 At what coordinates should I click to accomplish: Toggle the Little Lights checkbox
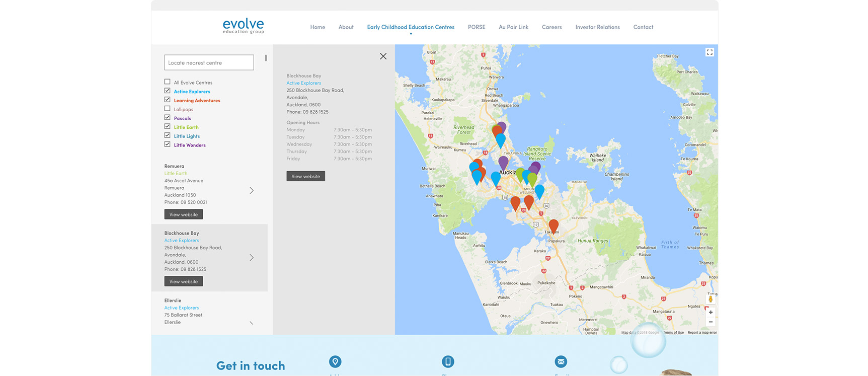[x=167, y=135]
